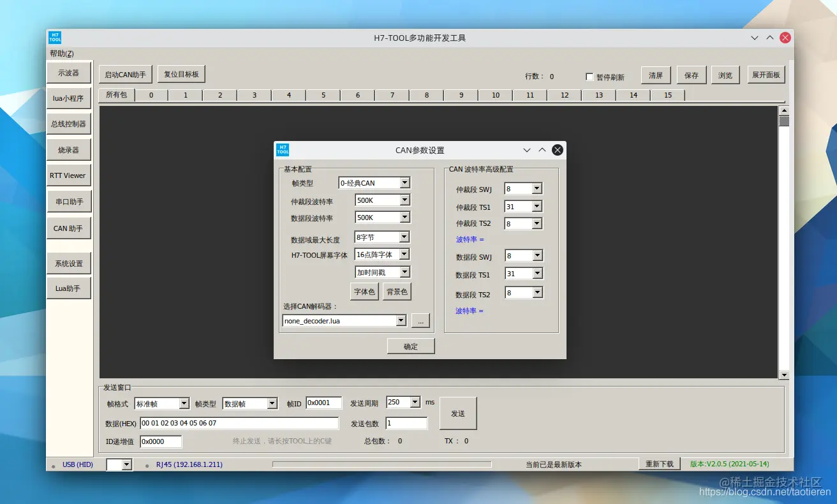
Task: Expand the 帧类型 dropdown in basic config
Action: click(404, 183)
